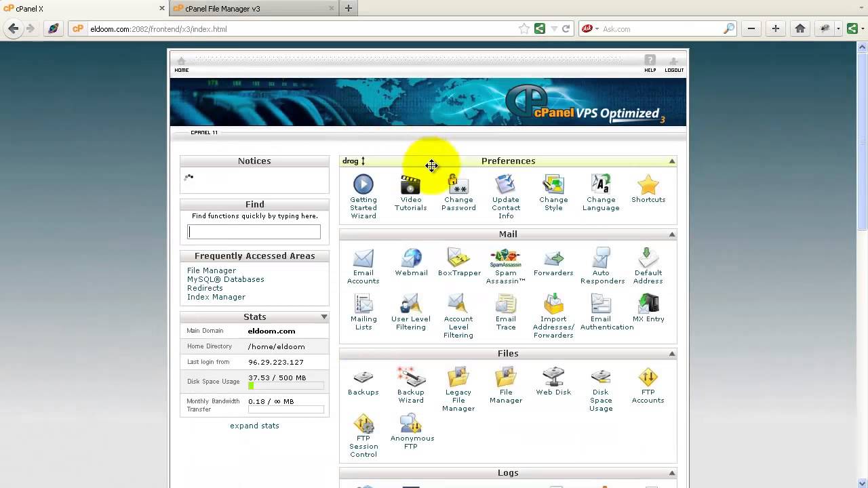Collapse the Stats panel arrow

point(324,317)
